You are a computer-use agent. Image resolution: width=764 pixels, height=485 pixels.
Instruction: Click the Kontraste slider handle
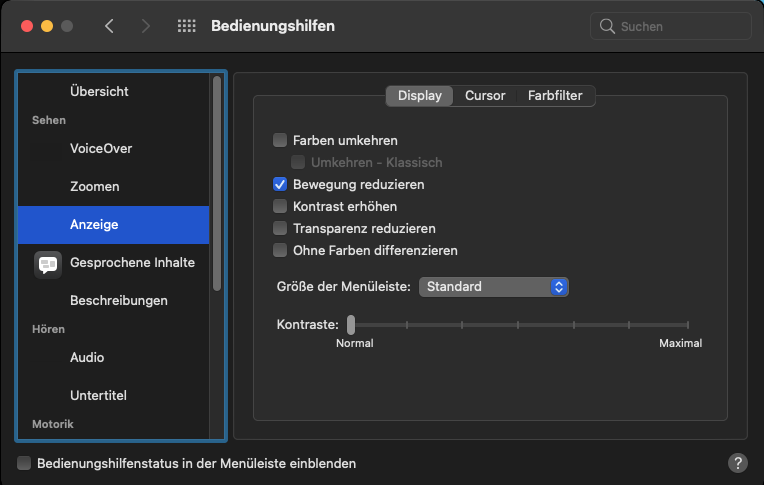point(351,324)
